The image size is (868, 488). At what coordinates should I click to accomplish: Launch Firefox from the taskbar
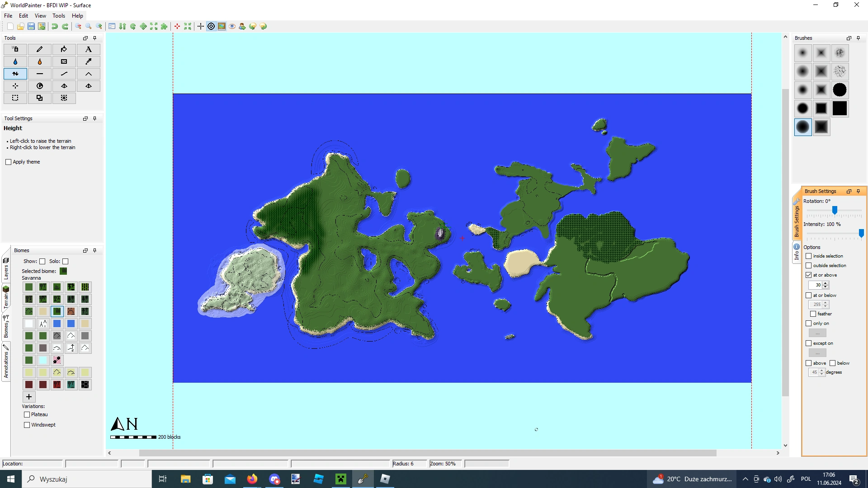tap(252, 479)
